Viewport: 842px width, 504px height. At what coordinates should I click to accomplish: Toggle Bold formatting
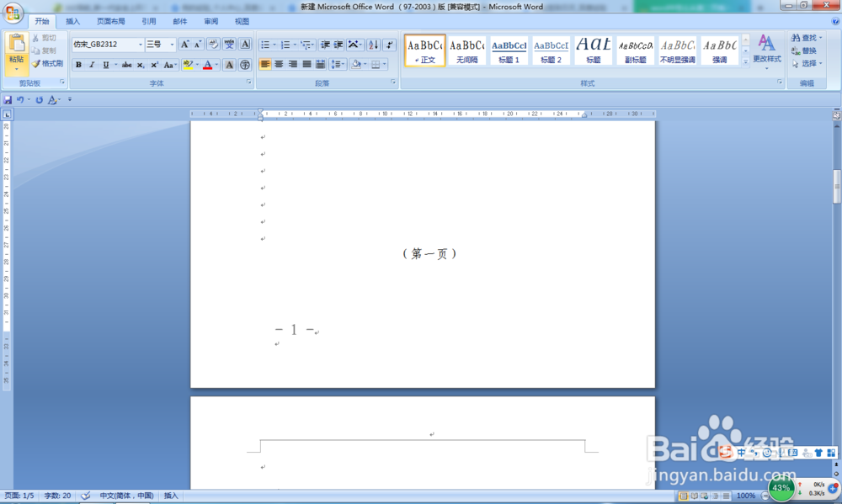(78, 65)
